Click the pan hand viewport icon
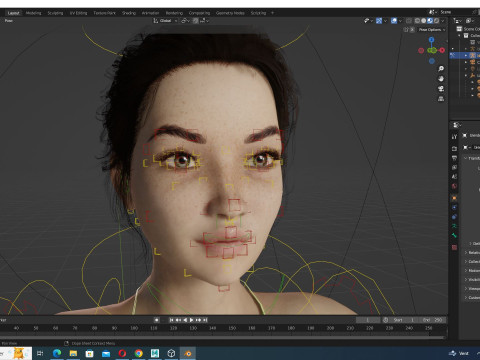 441,79
